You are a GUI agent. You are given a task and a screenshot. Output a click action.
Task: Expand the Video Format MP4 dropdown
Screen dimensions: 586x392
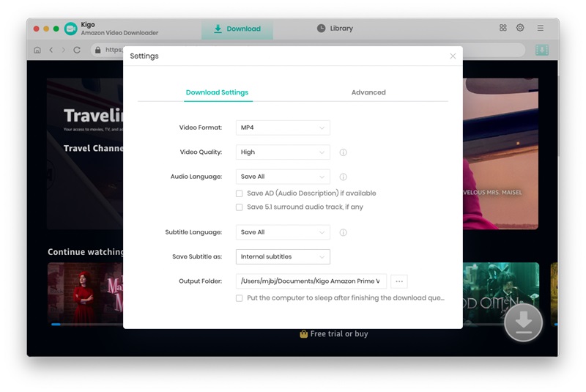pyautogui.click(x=283, y=127)
